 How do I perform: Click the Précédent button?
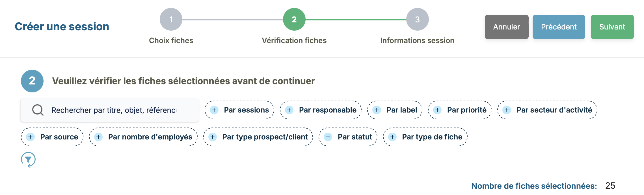tap(559, 27)
